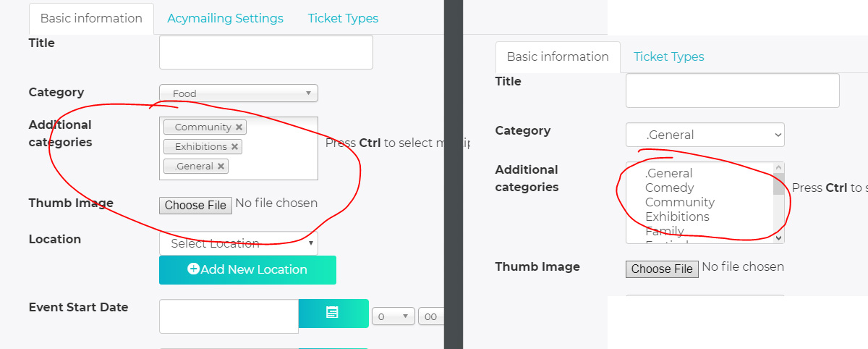This screenshot has height=349, width=868.
Task: Expand the Select Location dropdown
Action: 239,243
